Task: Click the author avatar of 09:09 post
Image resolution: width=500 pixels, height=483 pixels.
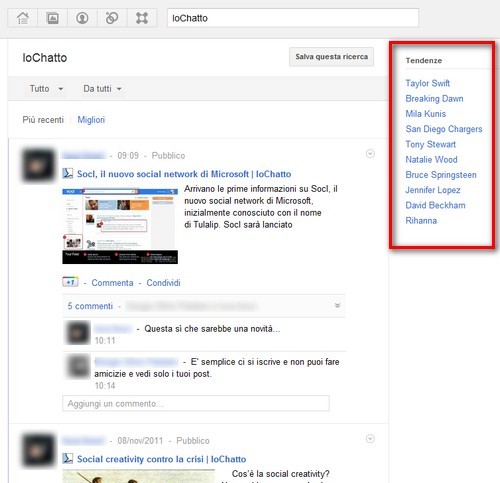Action: click(x=38, y=165)
